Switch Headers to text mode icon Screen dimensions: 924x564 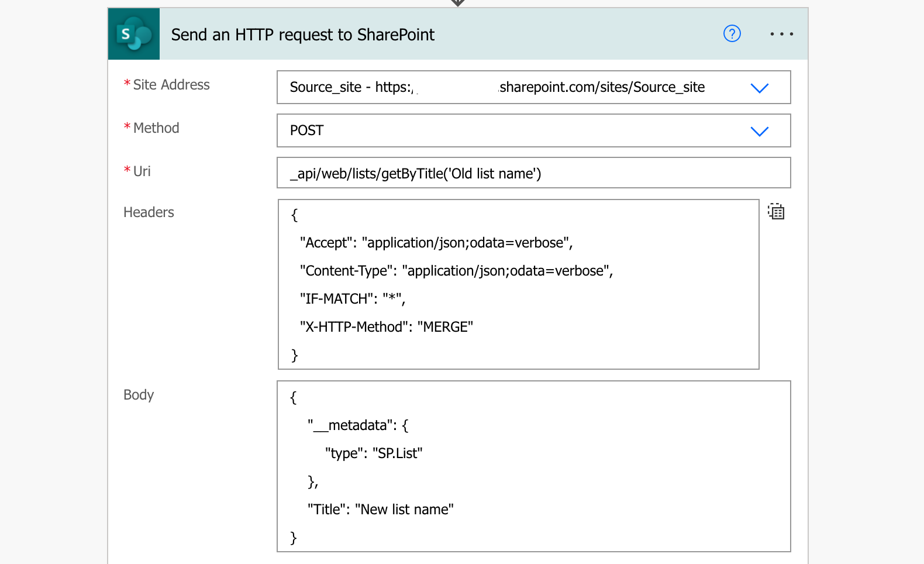point(776,211)
